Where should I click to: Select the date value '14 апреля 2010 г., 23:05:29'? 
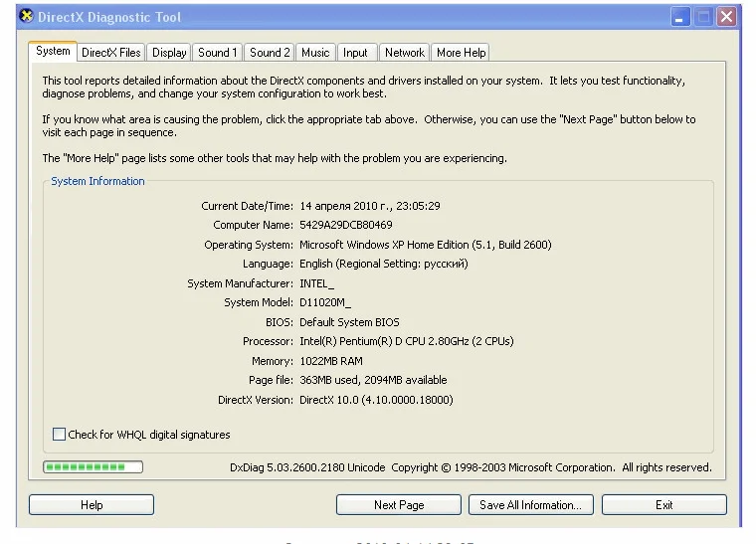point(370,206)
